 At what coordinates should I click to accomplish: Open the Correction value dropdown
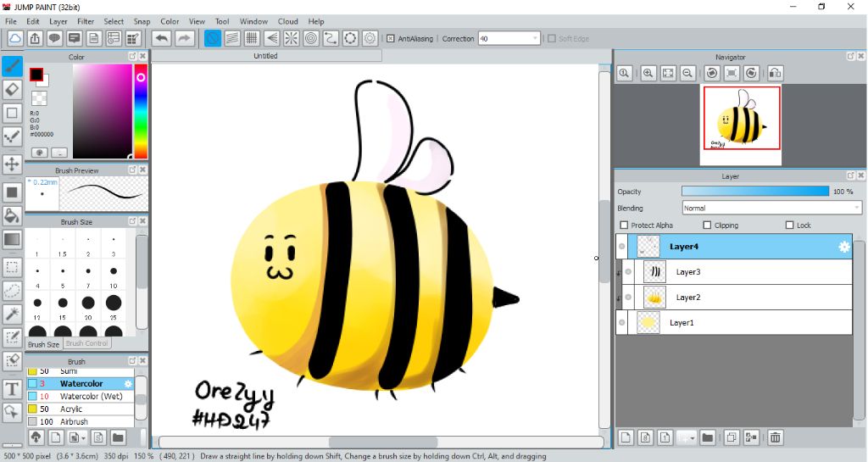(535, 38)
